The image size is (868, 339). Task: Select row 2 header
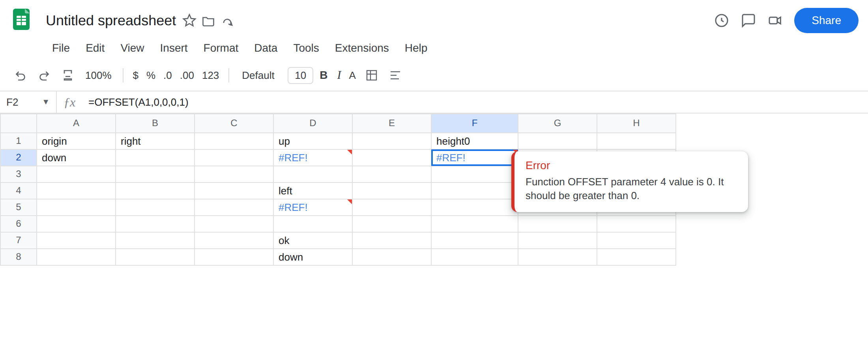click(19, 158)
